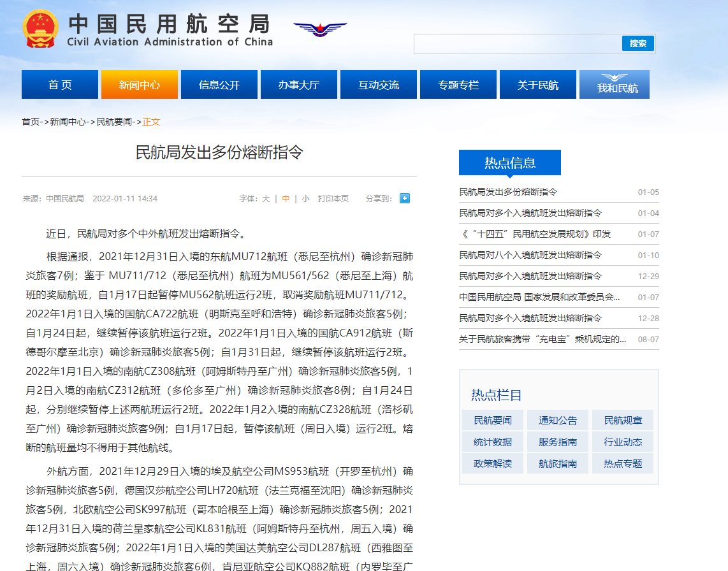728x571 pixels.
Task: Open the 信息公开 navigation menu
Action: coord(219,85)
